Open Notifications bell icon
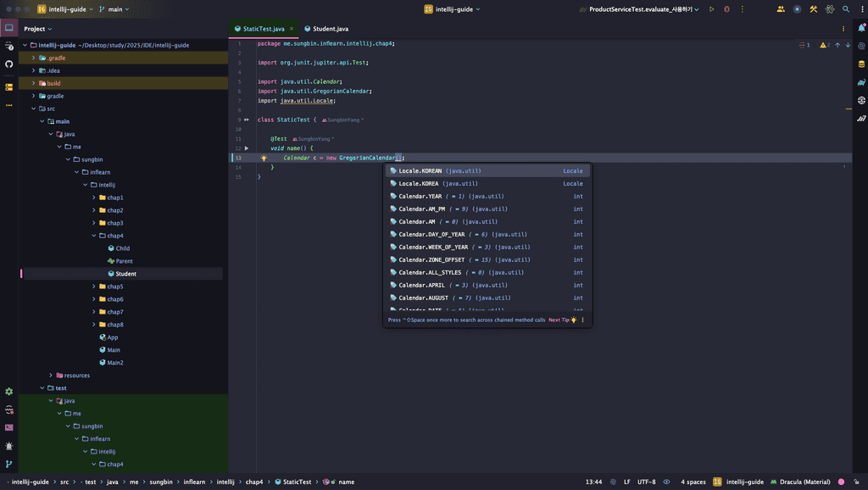 861,28
